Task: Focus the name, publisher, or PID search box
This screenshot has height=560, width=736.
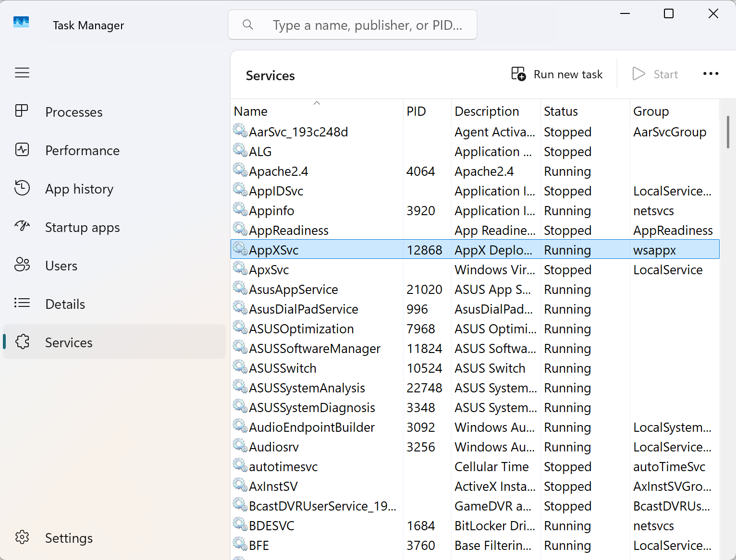Action: point(353,24)
